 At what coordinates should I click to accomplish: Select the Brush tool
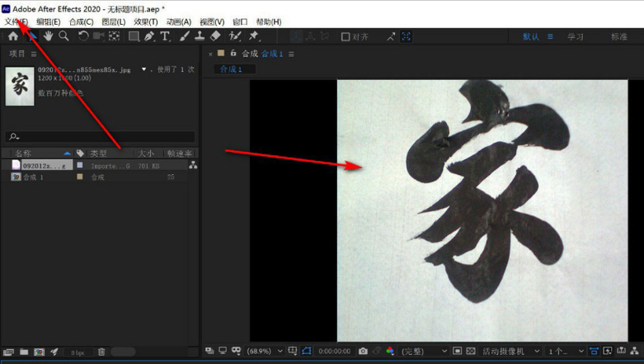point(185,36)
